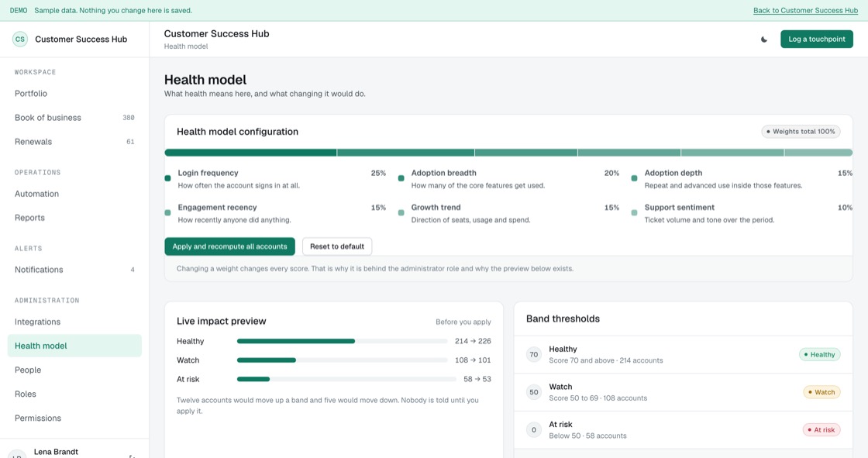Go to Renewals in the sidebar
868x458 pixels.
click(x=74, y=142)
